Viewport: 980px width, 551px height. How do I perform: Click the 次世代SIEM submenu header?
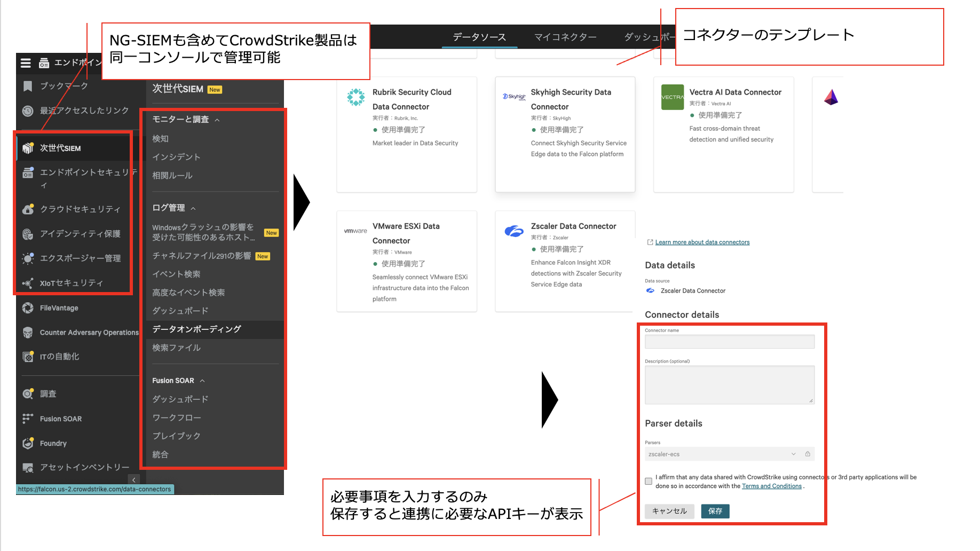tap(177, 89)
